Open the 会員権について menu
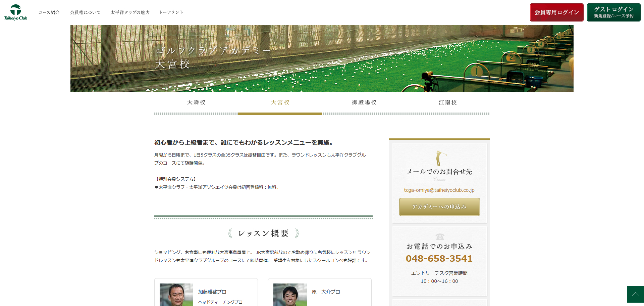644x306 pixels. (x=85, y=12)
